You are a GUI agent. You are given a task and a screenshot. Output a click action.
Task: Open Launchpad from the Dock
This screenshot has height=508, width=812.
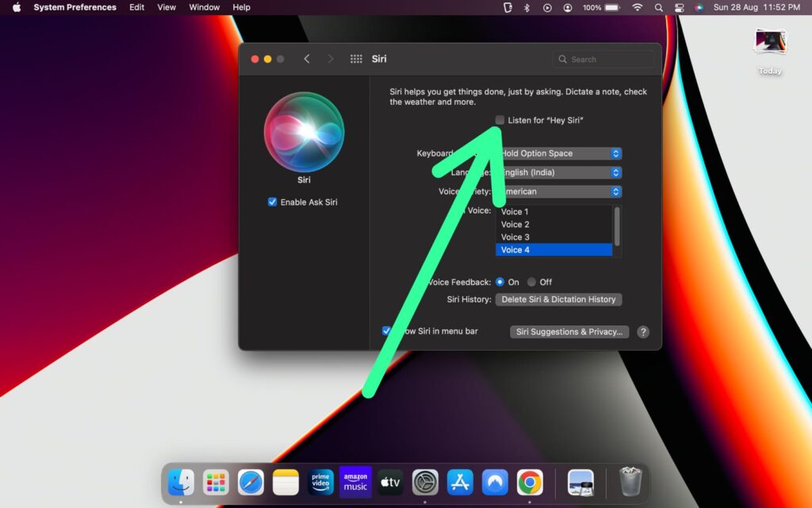click(216, 483)
